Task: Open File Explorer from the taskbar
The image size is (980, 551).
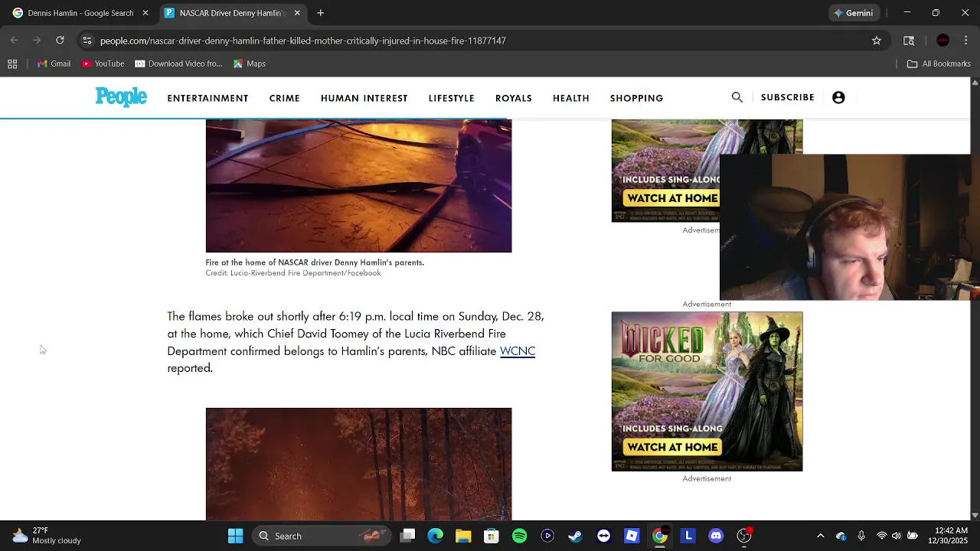Action: pyautogui.click(x=463, y=536)
